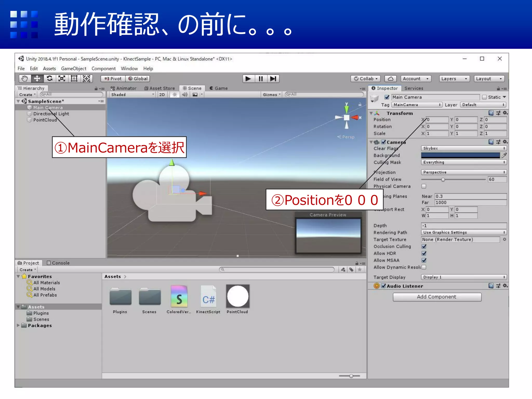
Task: Toggle Allow HDR checkbox
Action: pos(424,253)
